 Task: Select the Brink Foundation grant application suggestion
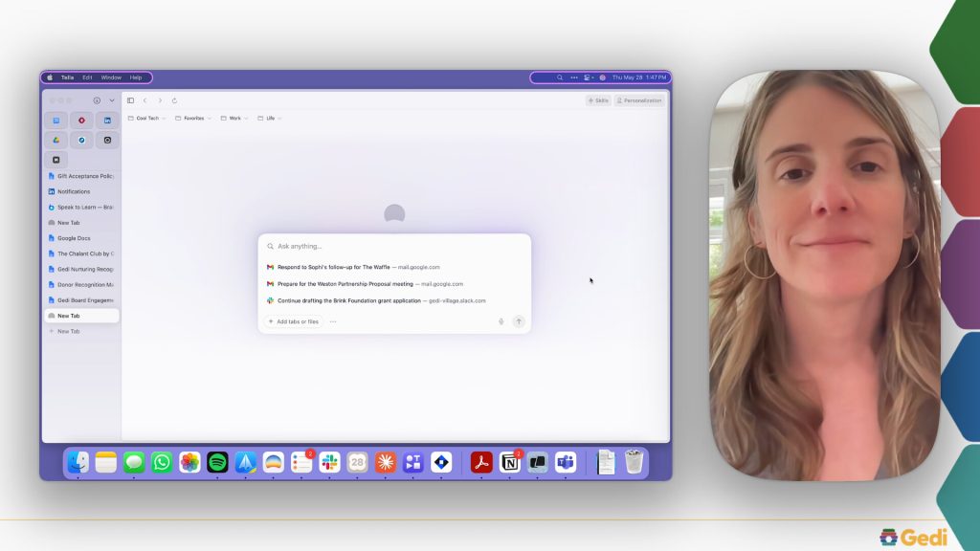394,301
